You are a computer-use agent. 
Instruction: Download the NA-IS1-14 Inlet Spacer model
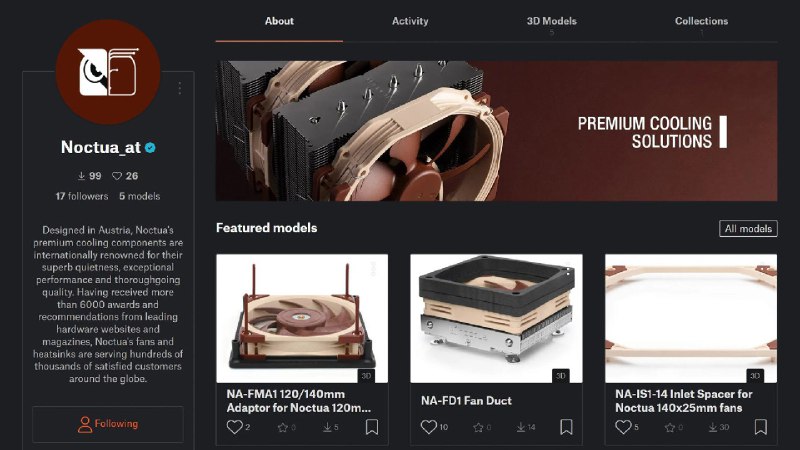click(x=713, y=428)
